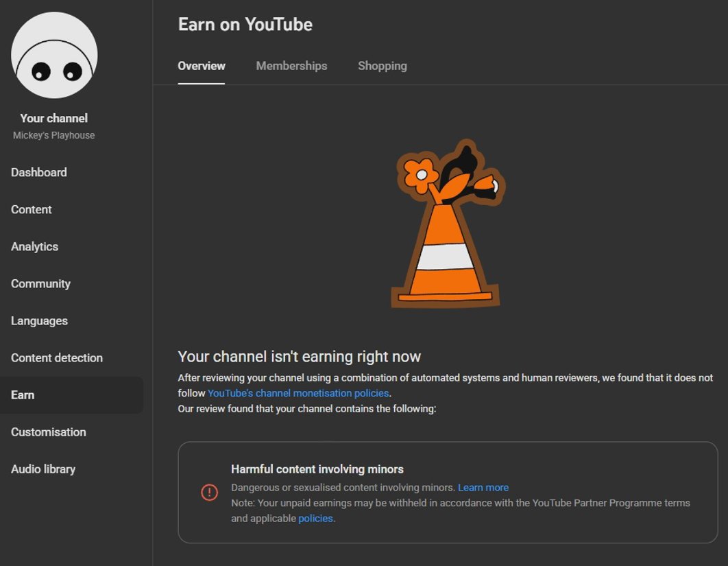Switch to the Memberships tab

click(x=291, y=66)
